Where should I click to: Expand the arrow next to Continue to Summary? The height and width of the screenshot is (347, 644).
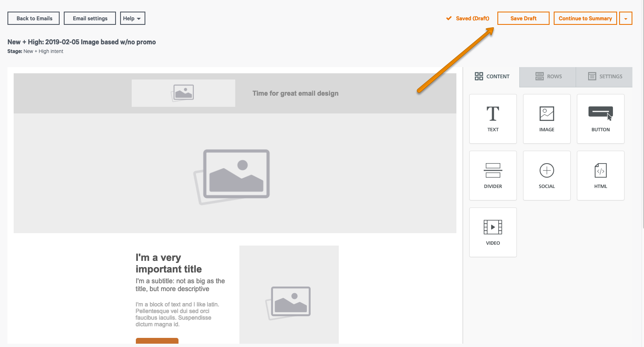pyautogui.click(x=626, y=18)
